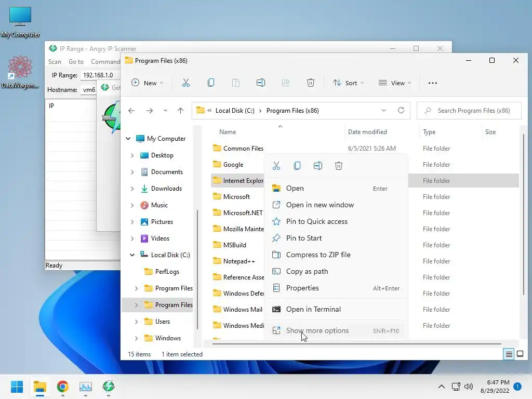Click IP Range field in Angry IP Scanner
The width and height of the screenshot is (532, 399).
(100, 75)
